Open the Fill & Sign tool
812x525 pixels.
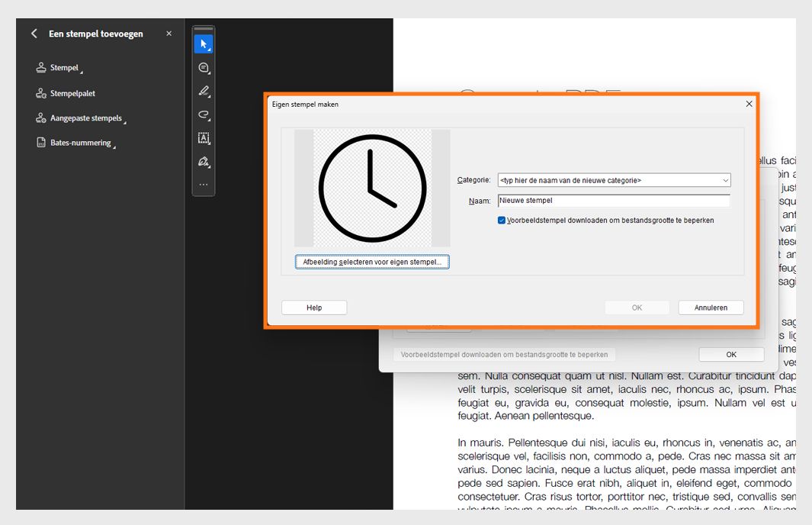pyautogui.click(x=203, y=162)
